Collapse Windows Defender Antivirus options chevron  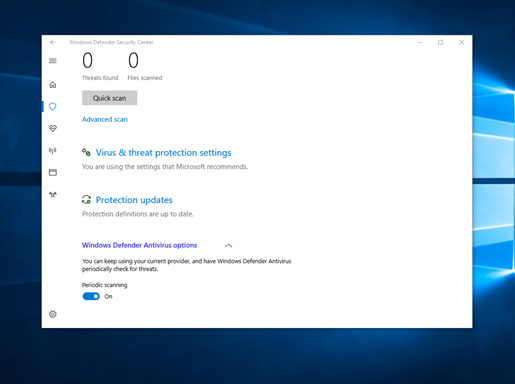click(228, 245)
